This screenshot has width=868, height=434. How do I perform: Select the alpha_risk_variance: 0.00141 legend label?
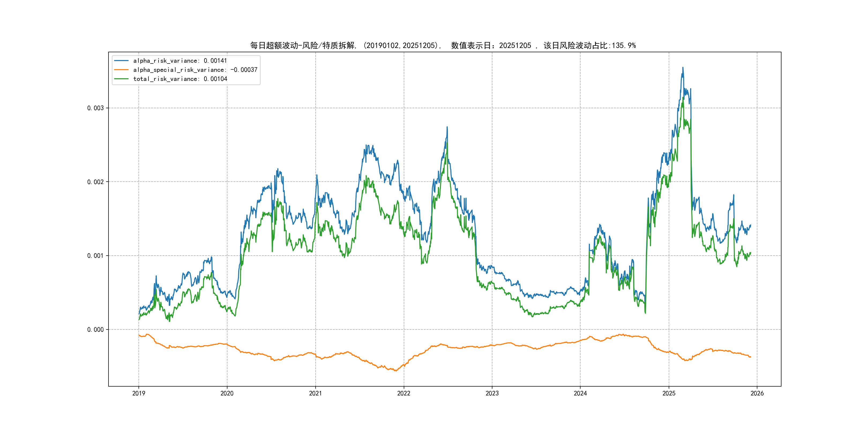(x=180, y=61)
